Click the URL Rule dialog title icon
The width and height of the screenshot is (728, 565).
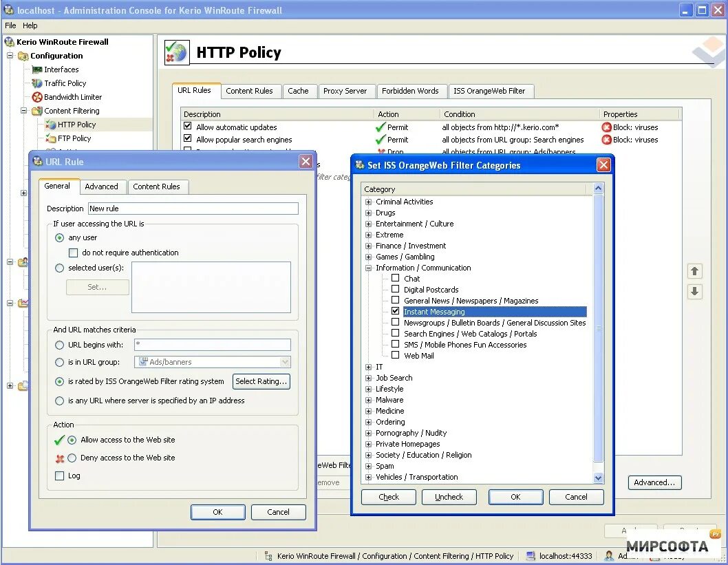point(38,162)
